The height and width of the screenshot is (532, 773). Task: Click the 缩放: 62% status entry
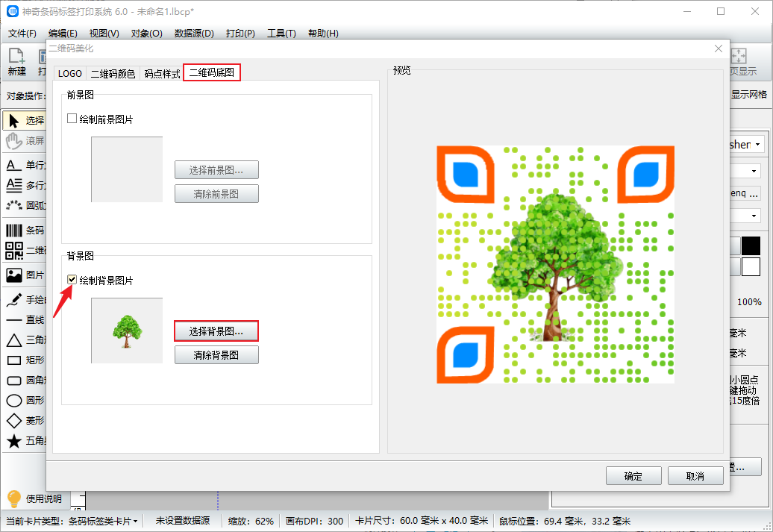click(x=251, y=521)
